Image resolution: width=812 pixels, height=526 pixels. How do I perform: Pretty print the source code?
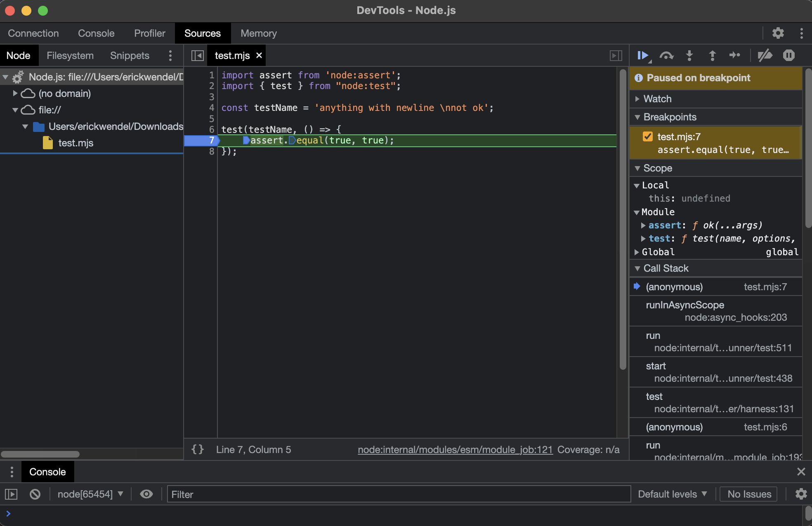pyautogui.click(x=198, y=449)
